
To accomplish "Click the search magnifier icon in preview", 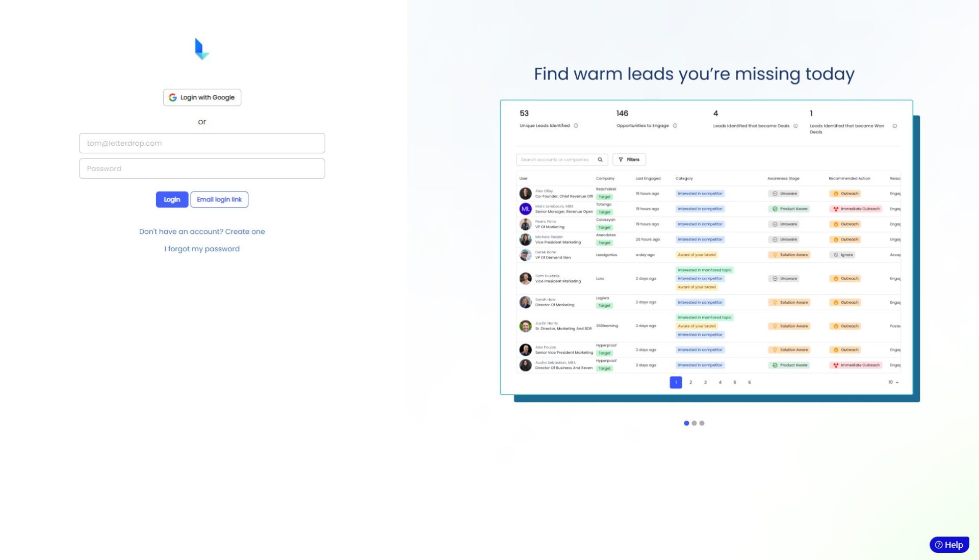I will [600, 159].
